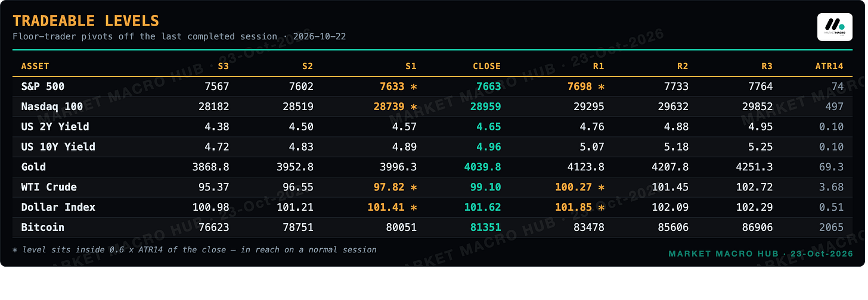Image resolution: width=868 pixels, height=300 pixels.
Task: Click Dollar Index S3 value 100.98
Action: point(210,207)
